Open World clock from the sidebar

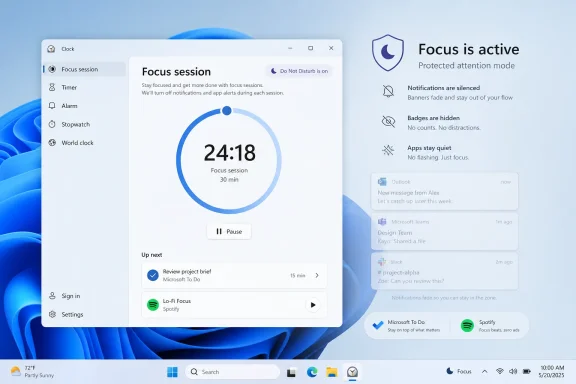pos(84,143)
